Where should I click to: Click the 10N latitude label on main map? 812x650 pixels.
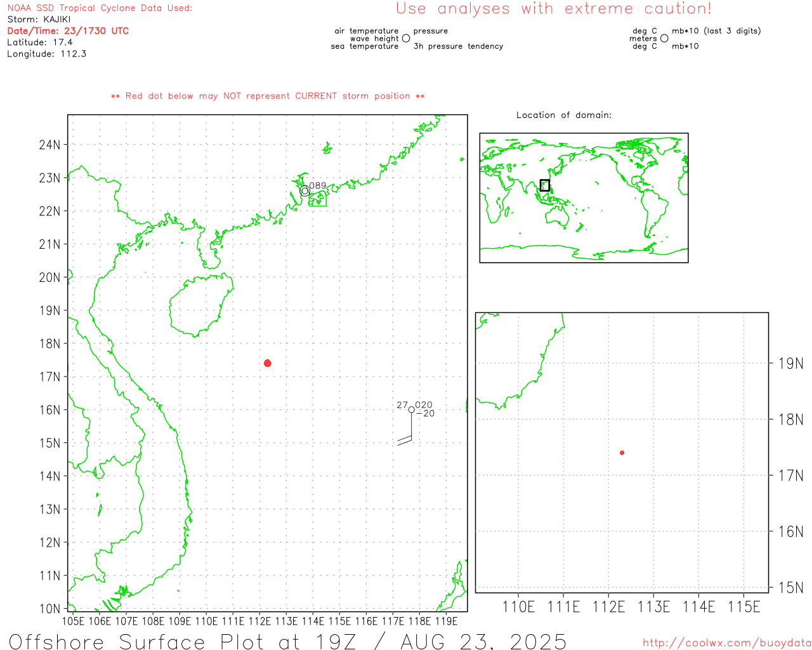coord(49,609)
